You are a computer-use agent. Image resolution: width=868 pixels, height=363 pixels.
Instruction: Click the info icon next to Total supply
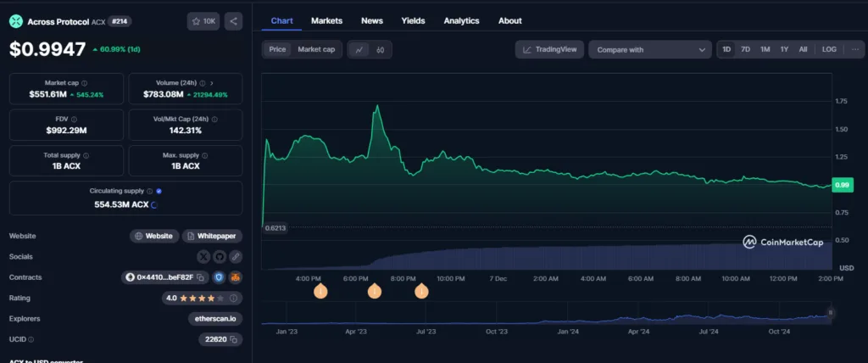(x=86, y=156)
